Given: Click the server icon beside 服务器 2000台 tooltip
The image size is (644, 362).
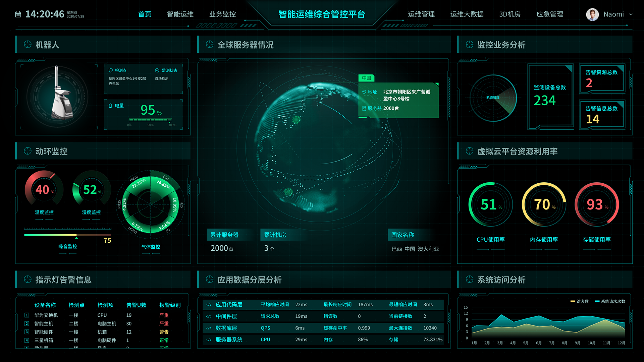Looking at the screenshot, I should click(364, 108).
